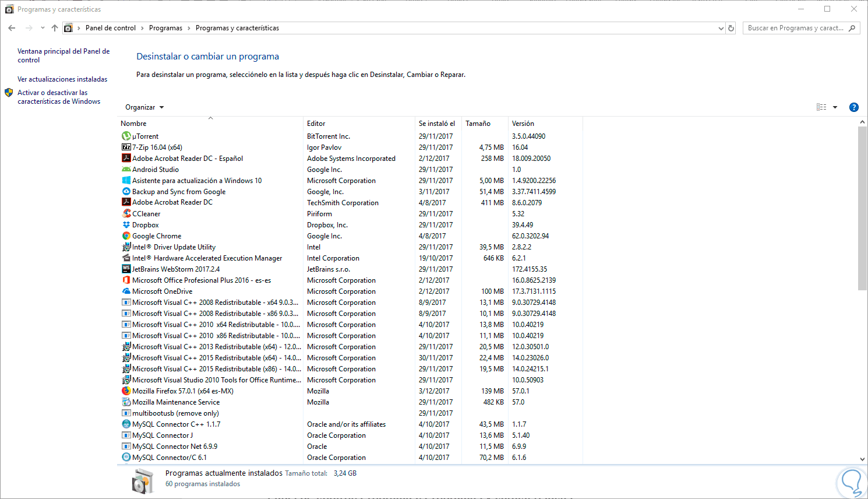Click the vertical scrollbar thumb of the list
The width and height of the screenshot is (868, 499).
tap(863, 208)
